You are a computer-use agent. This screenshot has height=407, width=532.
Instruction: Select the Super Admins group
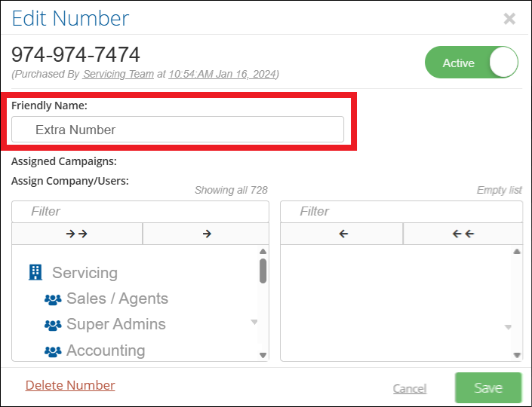[x=116, y=324]
